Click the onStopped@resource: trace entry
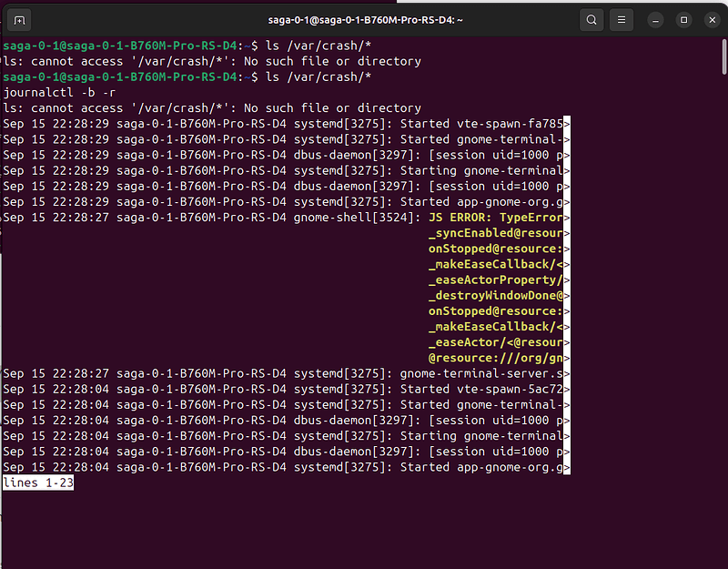Screen dimensions: 728x569 click(x=496, y=248)
